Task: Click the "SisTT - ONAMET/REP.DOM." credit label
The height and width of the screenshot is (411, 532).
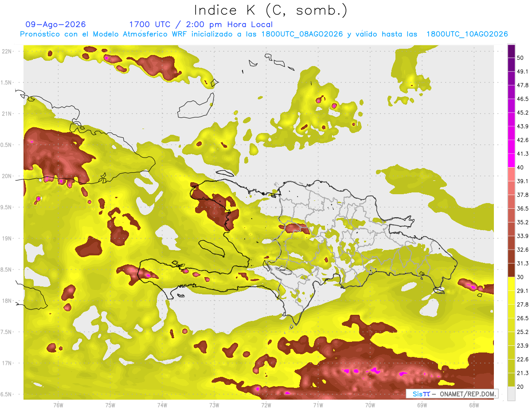Action: click(451, 394)
